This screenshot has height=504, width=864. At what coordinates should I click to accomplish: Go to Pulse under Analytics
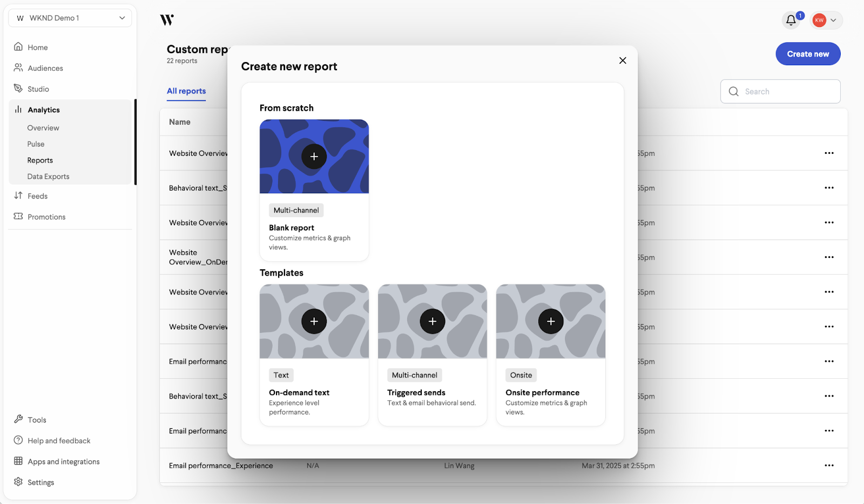click(x=36, y=144)
